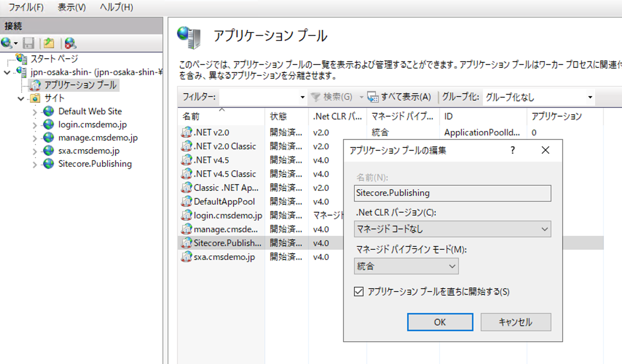Click the Sites folder icon
The image size is (622, 364).
(x=35, y=98)
